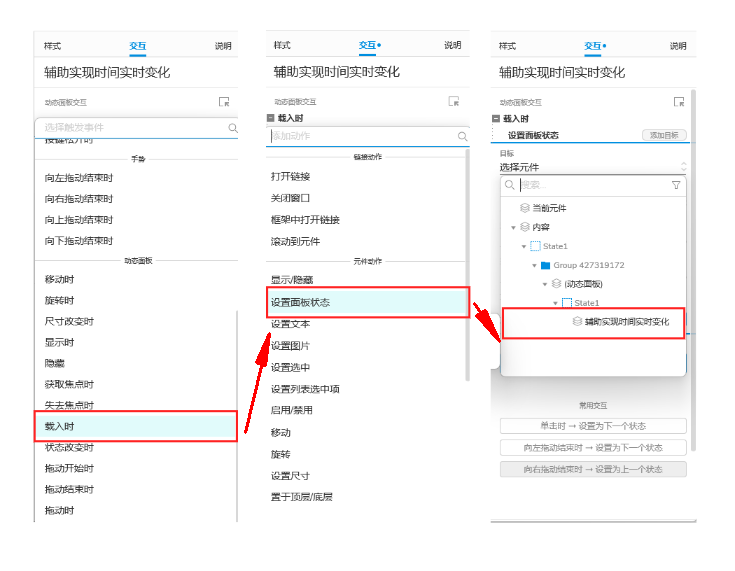Click the interaction editor icon in the middle panel
The width and height of the screenshot is (735, 571).
(x=454, y=102)
